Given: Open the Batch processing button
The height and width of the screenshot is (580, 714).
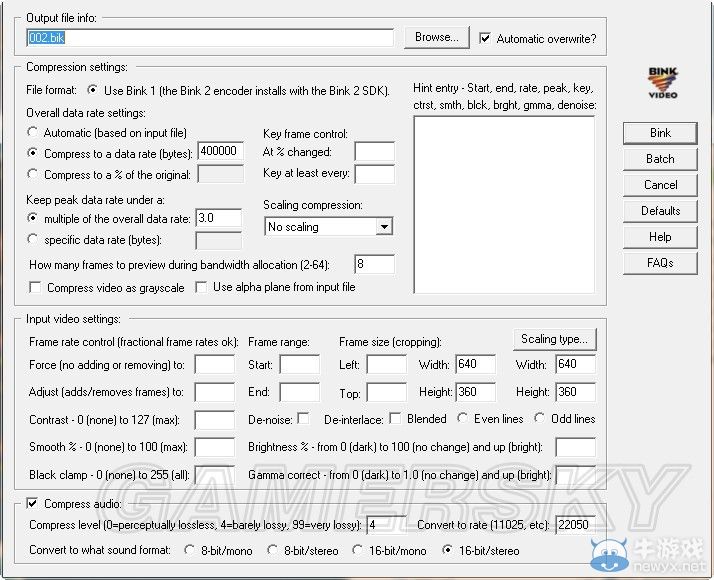Looking at the screenshot, I should coord(660,159).
